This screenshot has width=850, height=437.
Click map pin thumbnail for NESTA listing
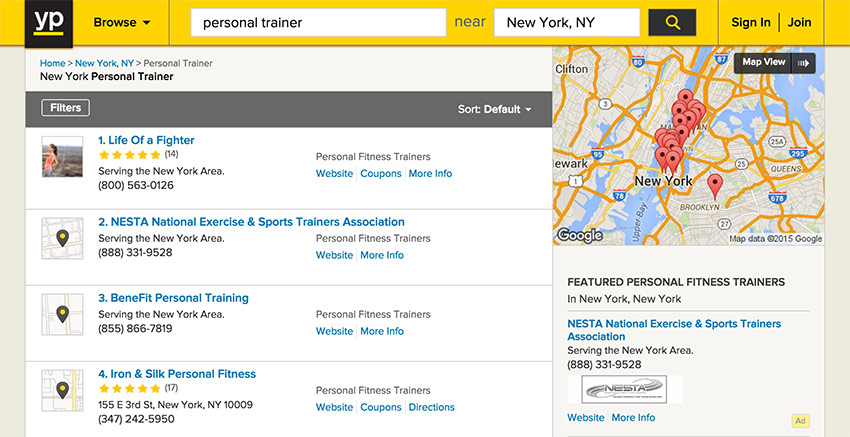[63, 239]
